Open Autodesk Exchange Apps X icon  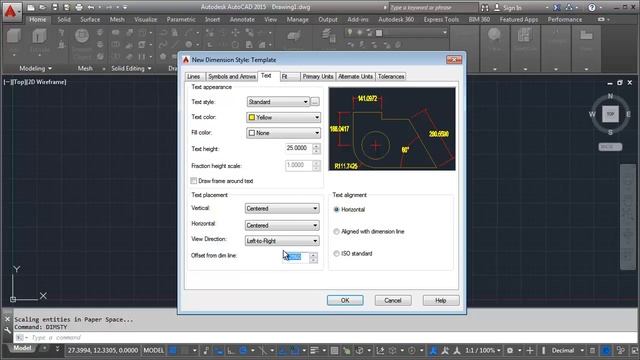(x=557, y=7)
